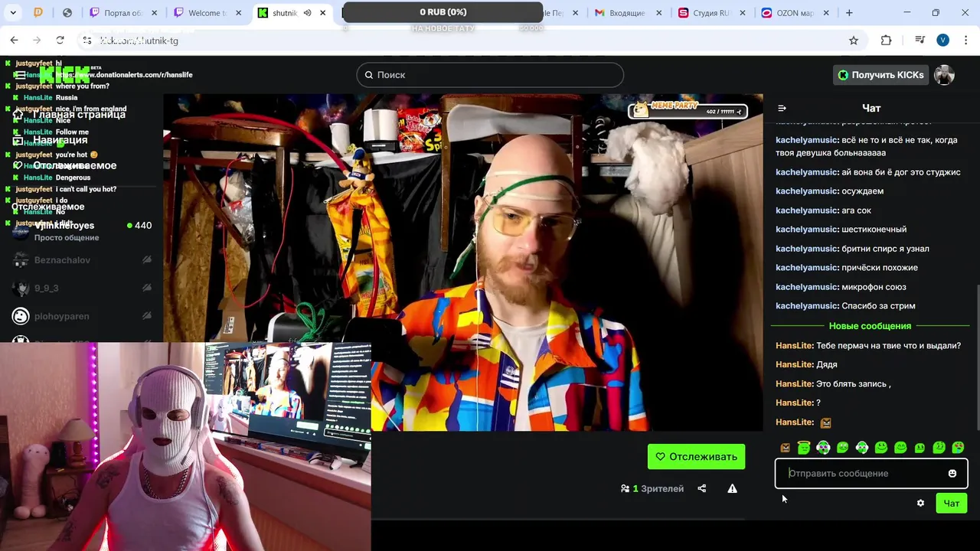View site information icon in address bar

(x=87, y=41)
